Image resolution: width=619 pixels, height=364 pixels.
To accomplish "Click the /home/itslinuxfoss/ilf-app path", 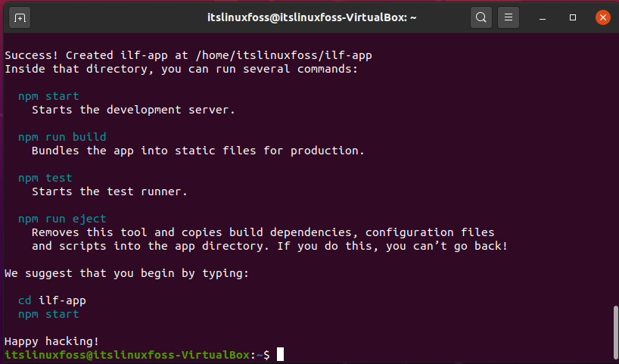I will point(284,55).
